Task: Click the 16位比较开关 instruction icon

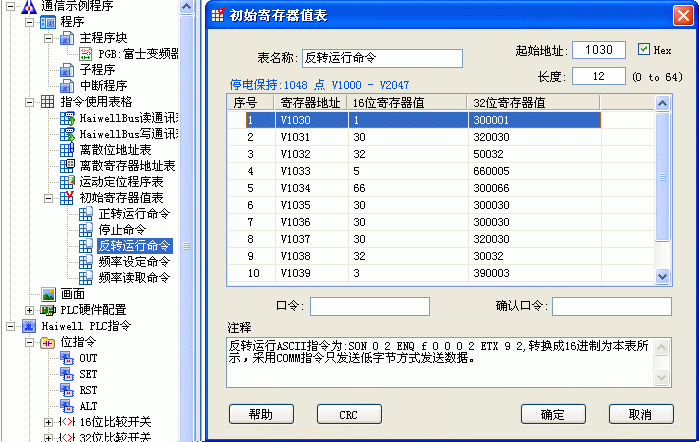Action: [67, 422]
